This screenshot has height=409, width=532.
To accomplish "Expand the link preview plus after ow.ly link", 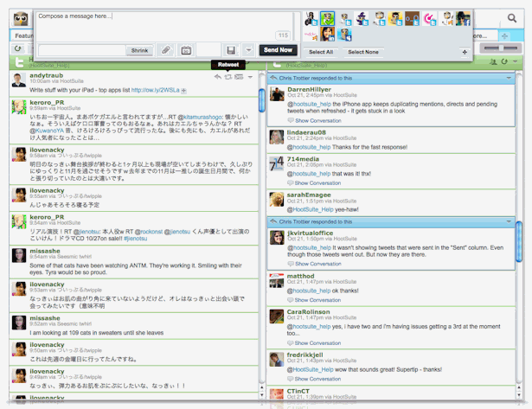I will (183, 91).
